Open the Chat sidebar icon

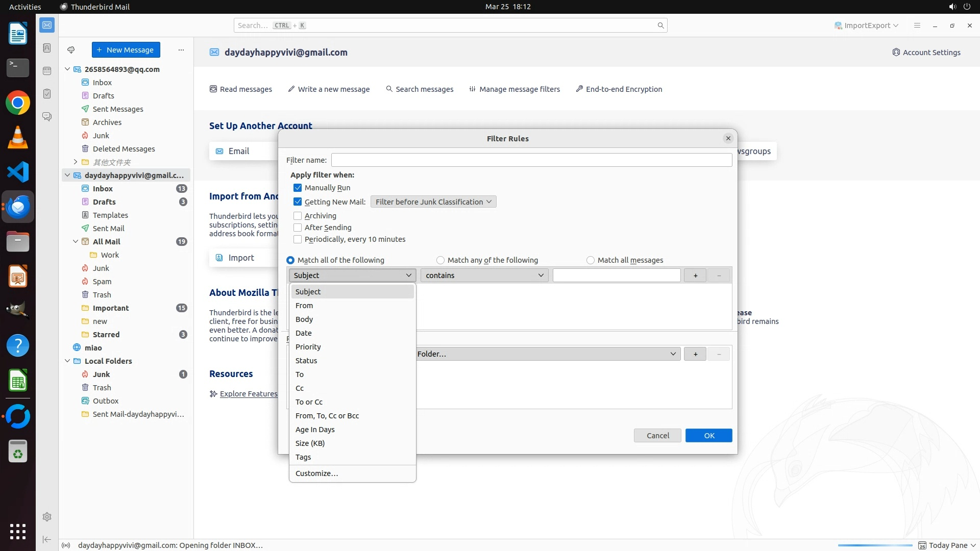click(47, 117)
